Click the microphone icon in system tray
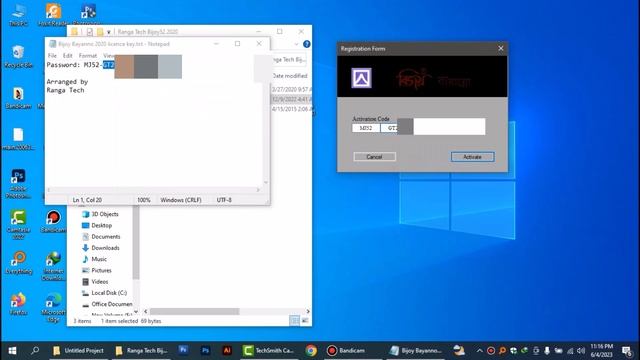This screenshot has width=640, height=360. [x=547, y=351]
